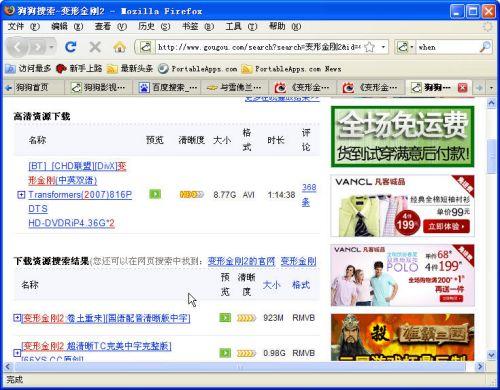Viewport: 500px width, 390px height.
Task: Click the vertical scrollbar up arrow
Action: tap(491, 103)
